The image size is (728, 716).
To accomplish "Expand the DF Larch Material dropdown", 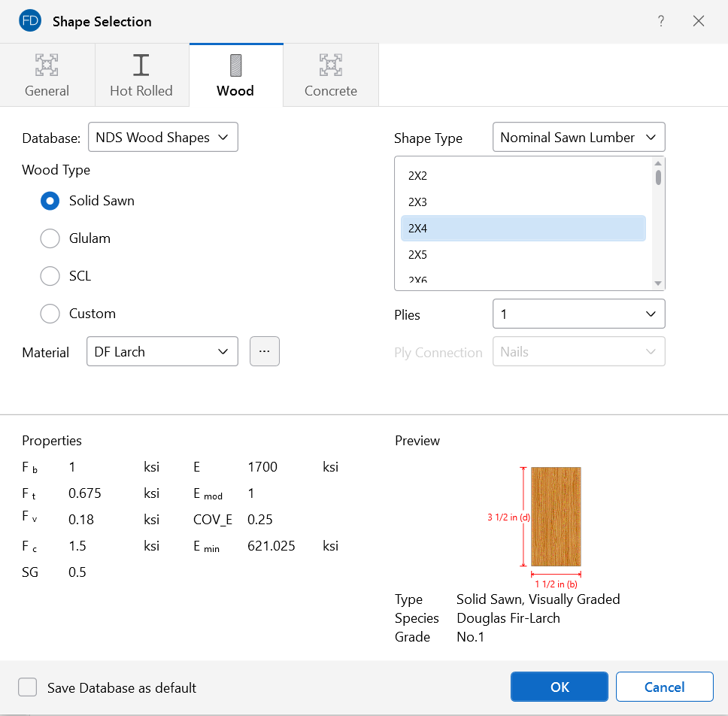I will click(162, 351).
